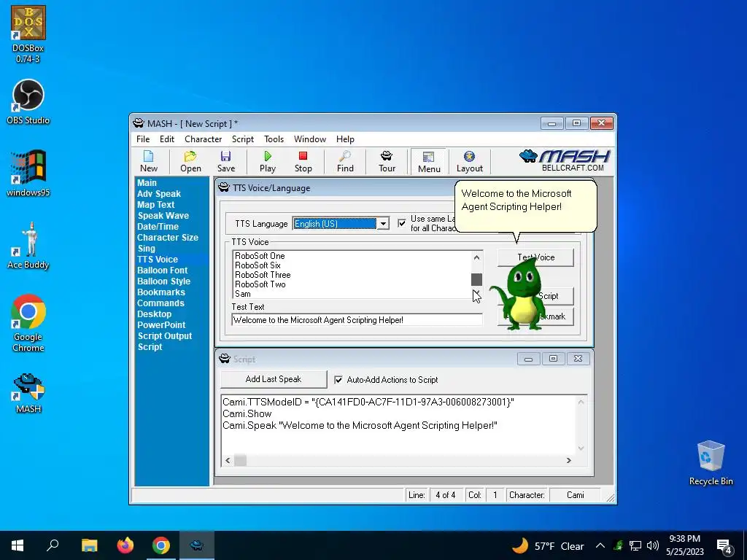Open the Windows Start menu
This screenshot has height=560, width=747.
coord(18,545)
